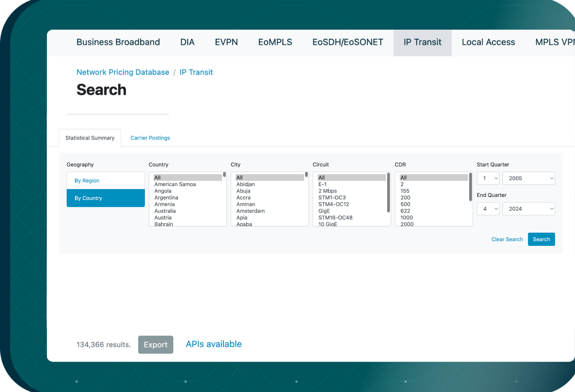Select the Statistical Summary tab

click(x=90, y=138)
